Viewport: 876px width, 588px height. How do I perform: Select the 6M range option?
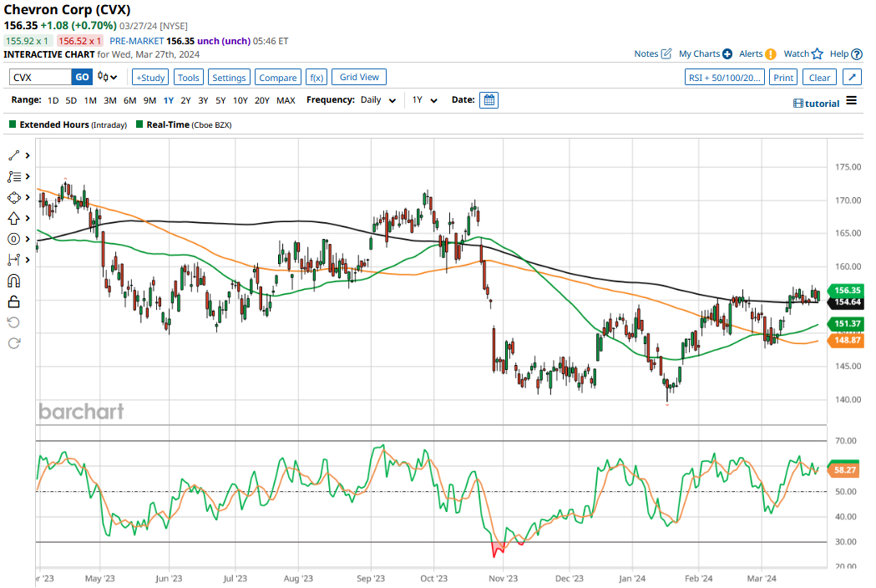(129, 100)
